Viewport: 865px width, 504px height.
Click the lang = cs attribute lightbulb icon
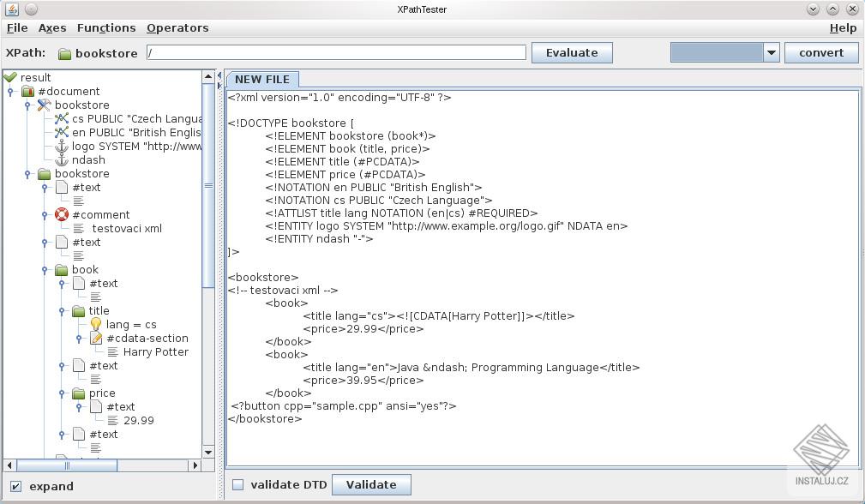95,325
